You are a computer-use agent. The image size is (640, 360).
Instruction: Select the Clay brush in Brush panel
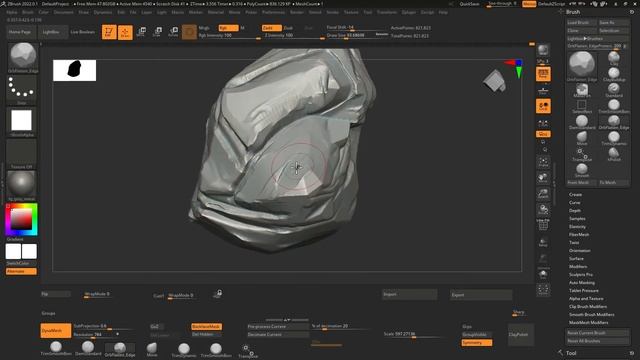(x=614, y=58)
